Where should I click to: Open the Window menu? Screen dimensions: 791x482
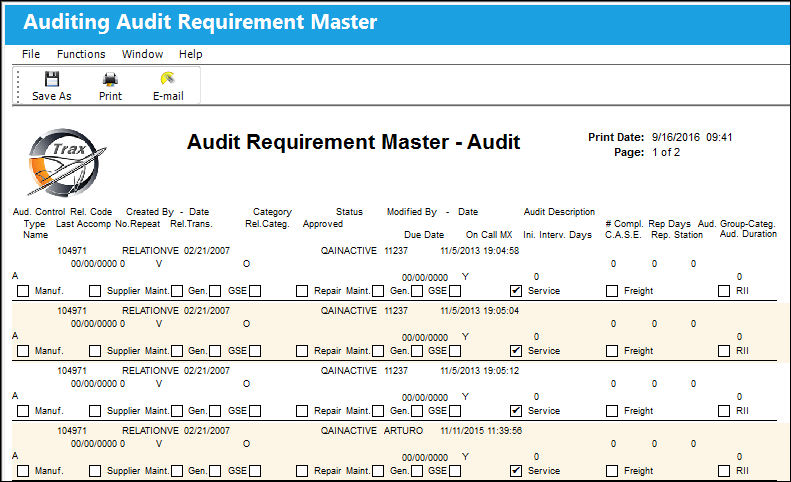click(x=142, y=54)
